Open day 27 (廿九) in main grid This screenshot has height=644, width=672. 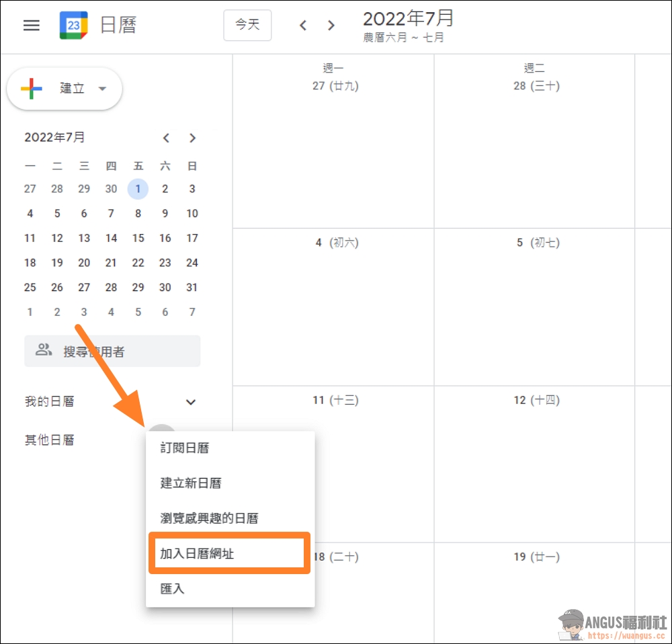tap(335, 86)
